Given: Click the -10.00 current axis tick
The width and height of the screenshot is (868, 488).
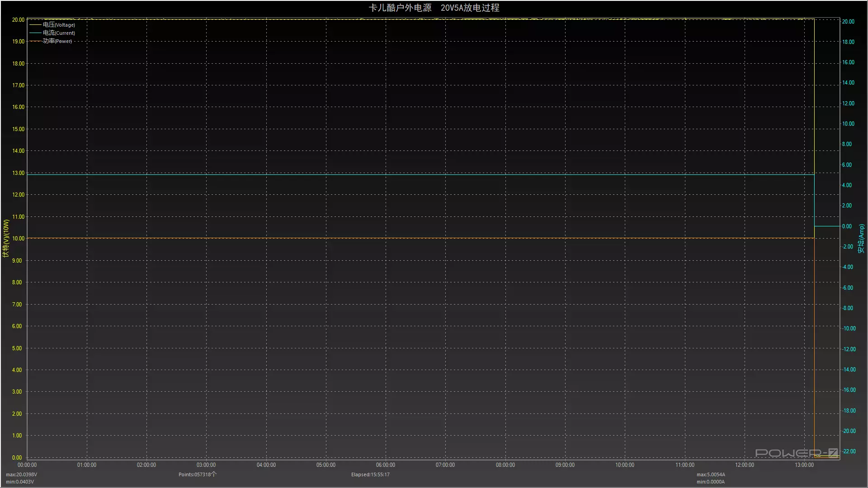Looking at the screenshot, I should point(849,328).
